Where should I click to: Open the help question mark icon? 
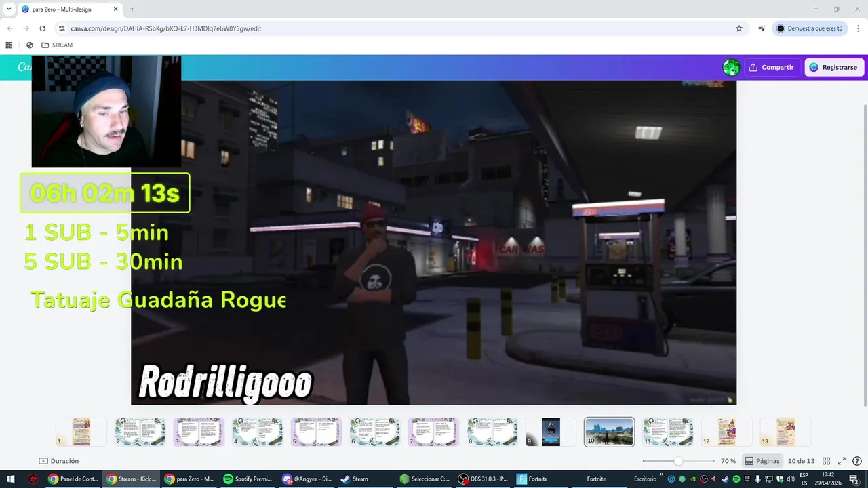(x=857, y=461)
